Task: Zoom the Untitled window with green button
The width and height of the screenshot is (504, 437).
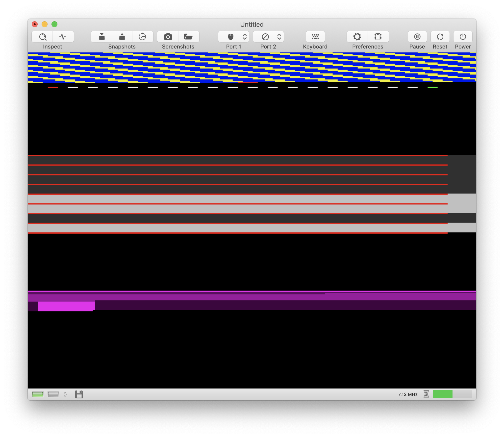Action: pos(54,24)
